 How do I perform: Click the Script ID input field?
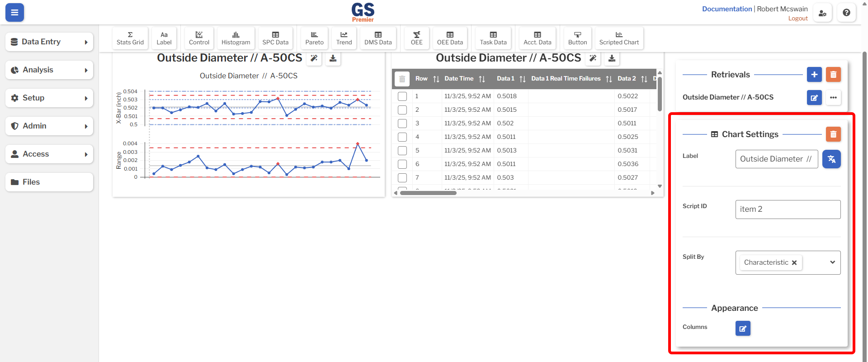click(788, 210)
